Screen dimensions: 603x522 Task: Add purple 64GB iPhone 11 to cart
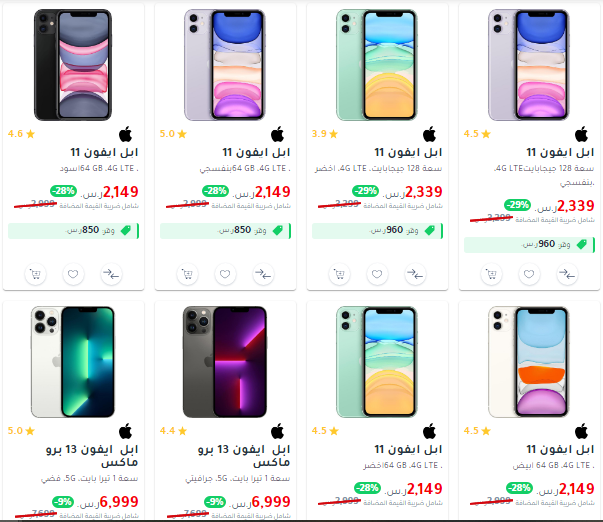[187, 275]
